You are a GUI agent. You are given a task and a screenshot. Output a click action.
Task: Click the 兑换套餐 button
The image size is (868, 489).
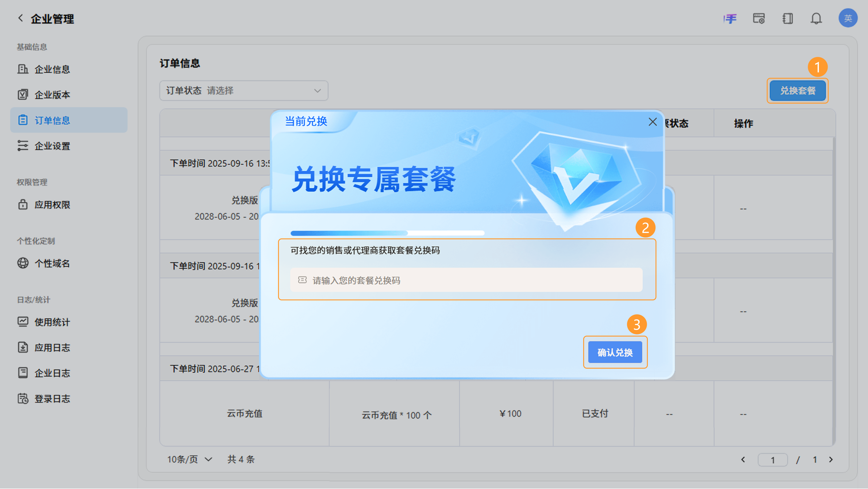(x=797, y=90)
